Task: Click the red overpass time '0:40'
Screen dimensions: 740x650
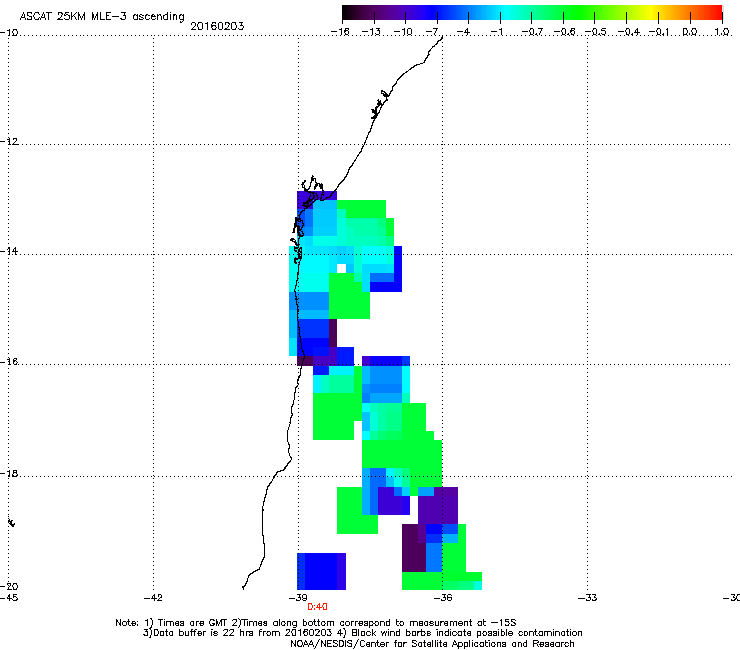Action: [317, 607]
